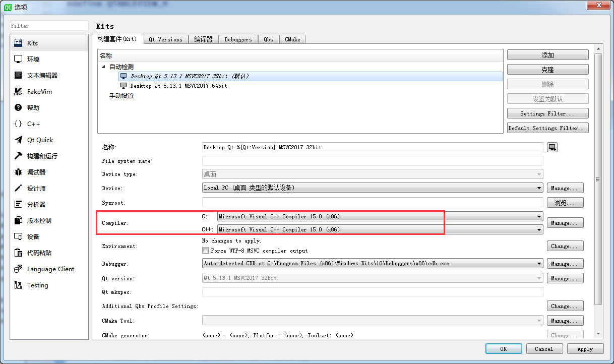The width and height of the screenshot is (614, 364).
Task: Click Manage next to Device
Action: pyautogui.click(x=565, y=188)
